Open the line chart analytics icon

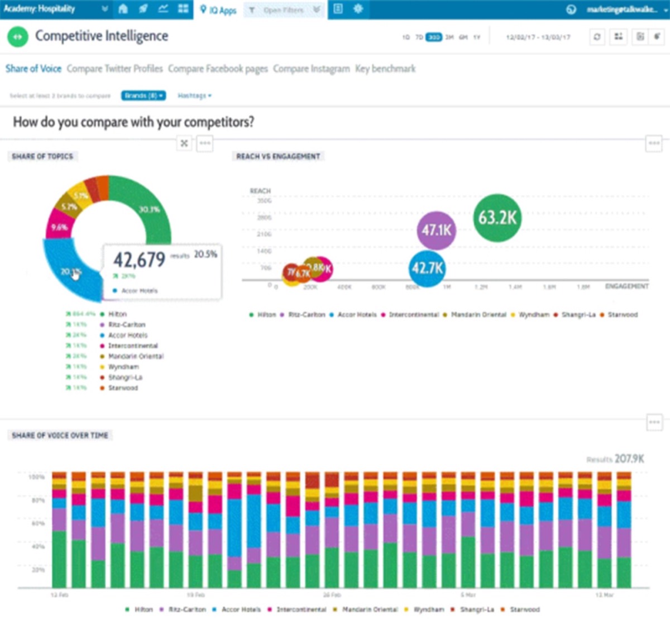[x=163, y=9]
